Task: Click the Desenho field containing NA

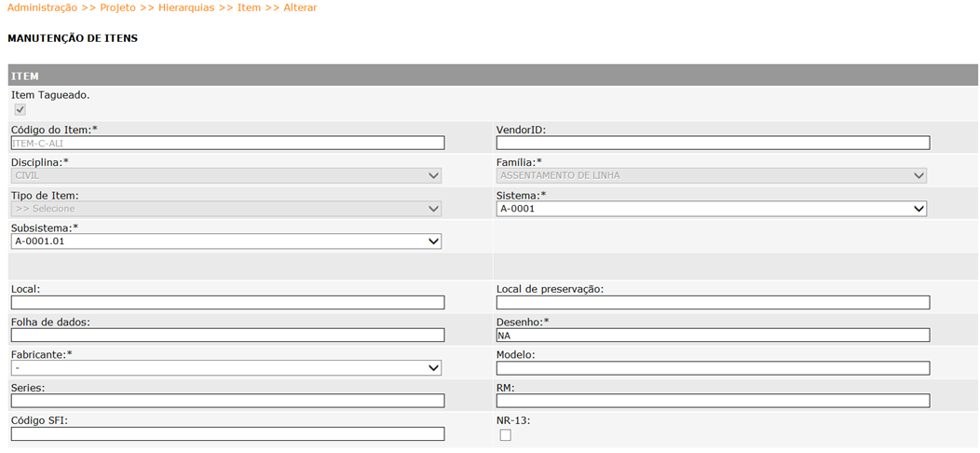Action: point(714,335)
